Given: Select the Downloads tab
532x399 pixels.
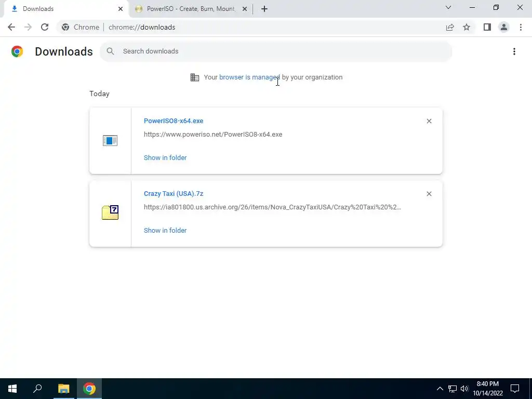Looking at the screenshot, I should click(66, 9).
